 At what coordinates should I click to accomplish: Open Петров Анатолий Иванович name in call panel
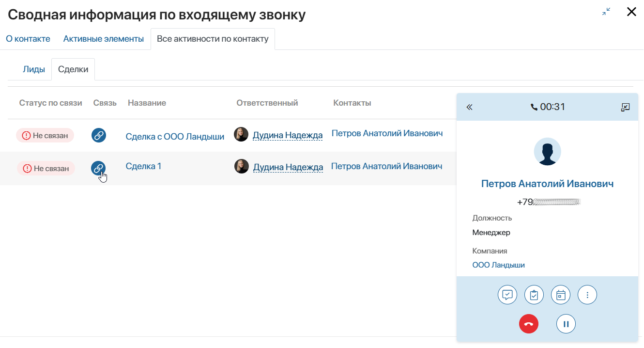(548, 184)
